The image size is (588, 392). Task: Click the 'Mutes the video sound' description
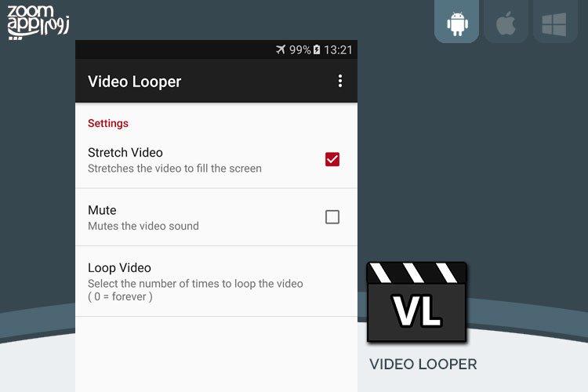[x=143, y=226]
